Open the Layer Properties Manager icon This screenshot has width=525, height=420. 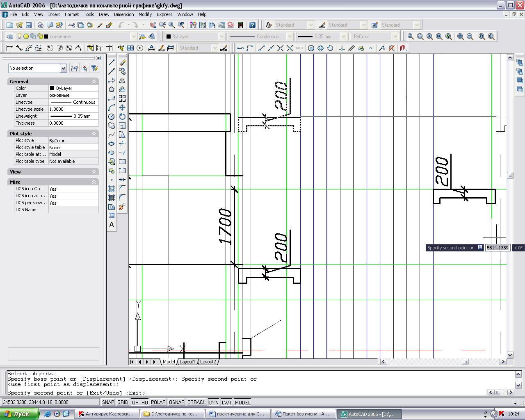pyautogui.click(x=10, y=37)
